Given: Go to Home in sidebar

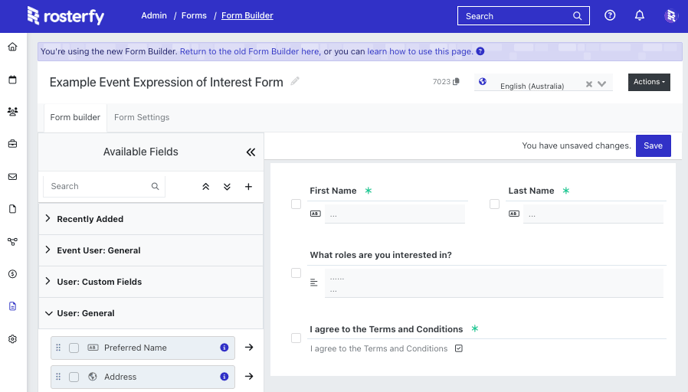Looking at the screenshot, I should (x=12, y=47).
